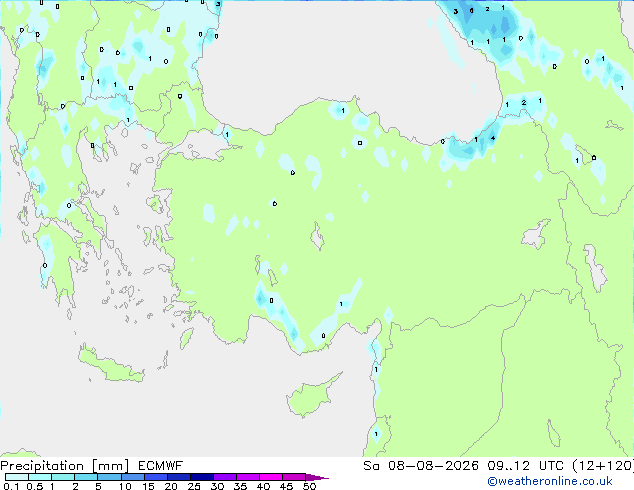Image resolution: width=634 pixels, height=490 pixels.
Task: Click the '0.1' legend scale label
Action: (x=11, y=486)
